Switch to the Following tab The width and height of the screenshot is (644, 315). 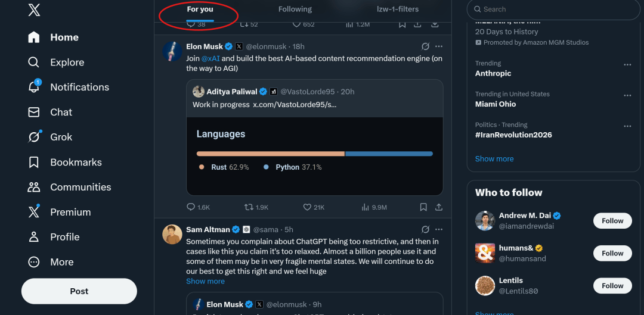pos(295,10)
